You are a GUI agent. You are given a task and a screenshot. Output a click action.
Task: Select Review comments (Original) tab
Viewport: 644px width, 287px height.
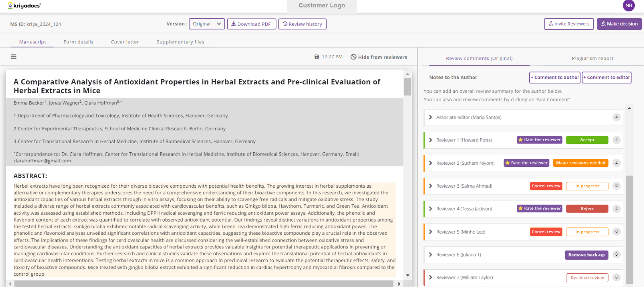pyautogui.click(x=479, y=58)
